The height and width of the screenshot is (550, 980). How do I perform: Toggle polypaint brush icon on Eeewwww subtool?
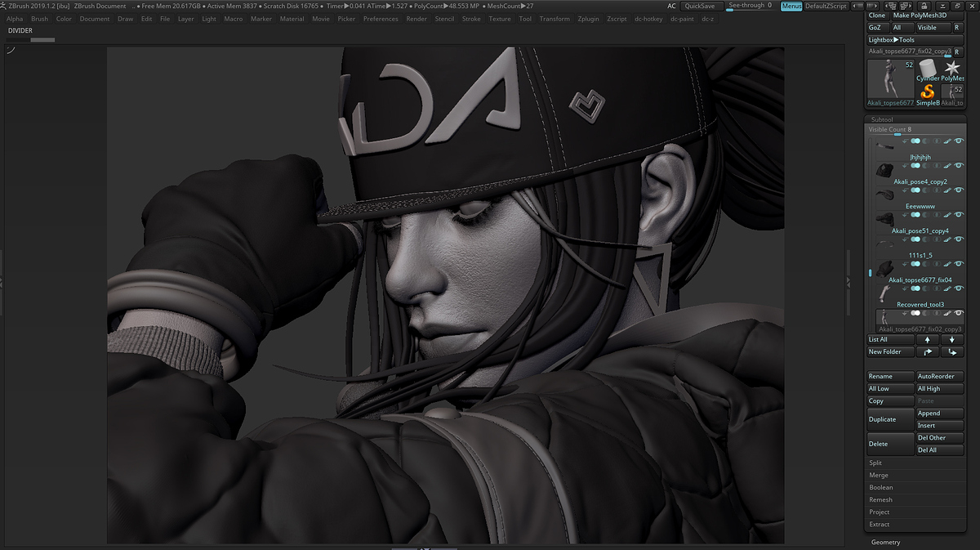pyautogui.click(x=946, y=190)
